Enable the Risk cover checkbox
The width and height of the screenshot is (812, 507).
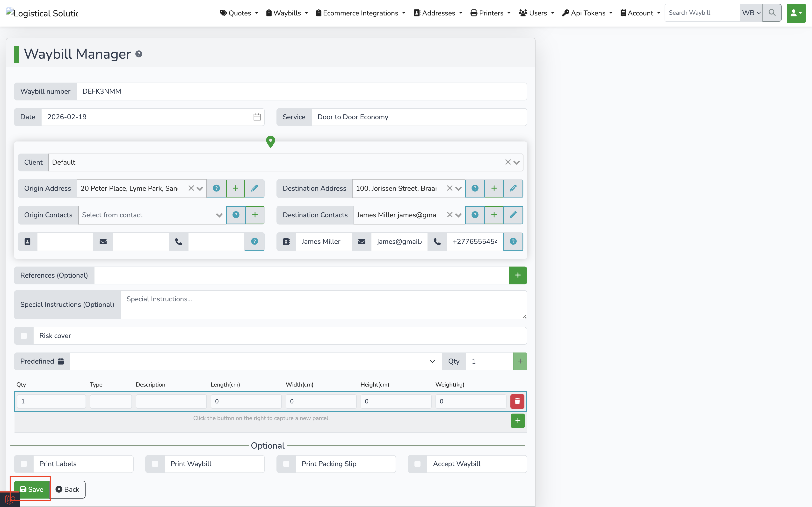(24, 336)
